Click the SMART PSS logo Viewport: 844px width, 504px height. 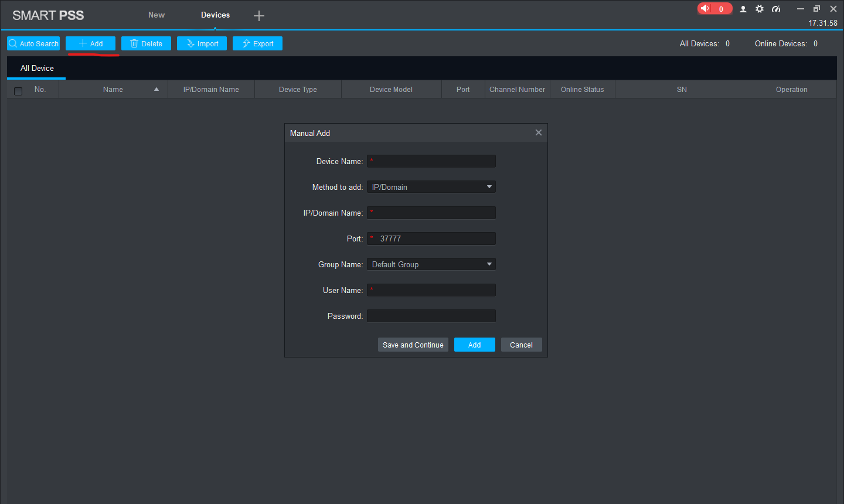click(48, 15)
